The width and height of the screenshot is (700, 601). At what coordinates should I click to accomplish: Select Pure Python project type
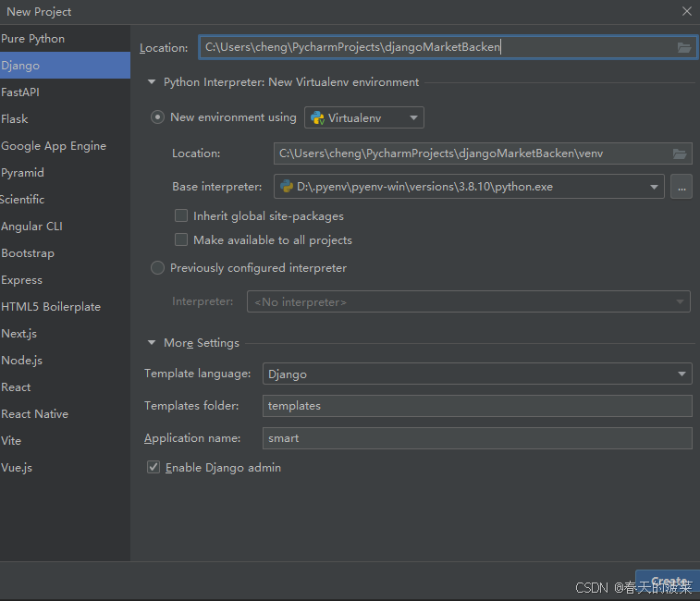65,39
